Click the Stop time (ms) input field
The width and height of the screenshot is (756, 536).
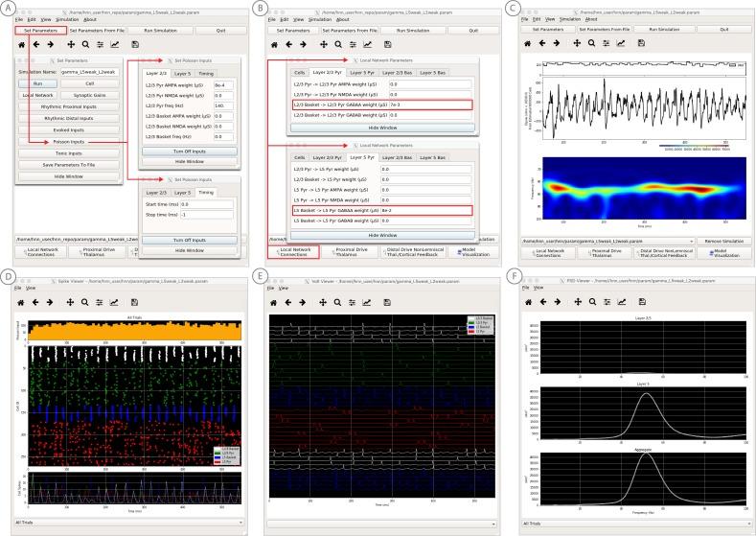click(x=207, y=215)
